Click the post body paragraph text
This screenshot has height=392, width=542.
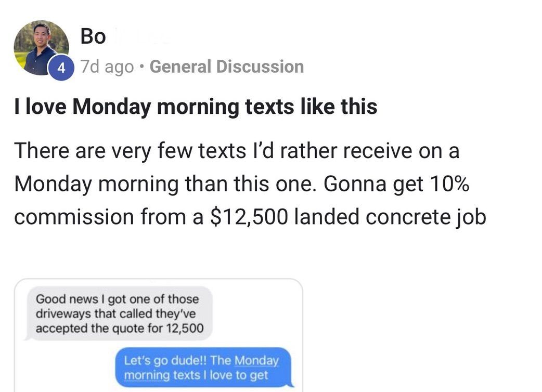point(250,184)
